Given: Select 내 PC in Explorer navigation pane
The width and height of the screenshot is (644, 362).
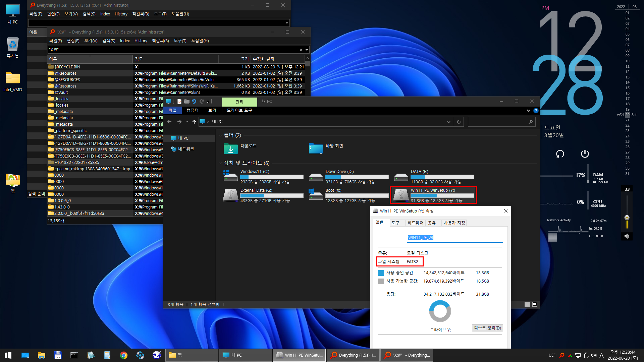Looking at the screenshot, I should pos(183,138).
